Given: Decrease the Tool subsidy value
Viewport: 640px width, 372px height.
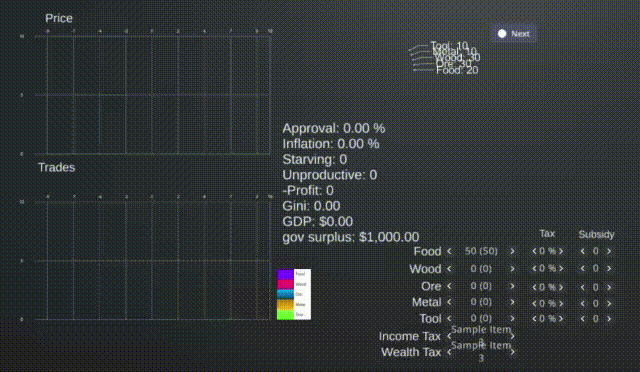Looking at the screenshot, I should 583,319.
